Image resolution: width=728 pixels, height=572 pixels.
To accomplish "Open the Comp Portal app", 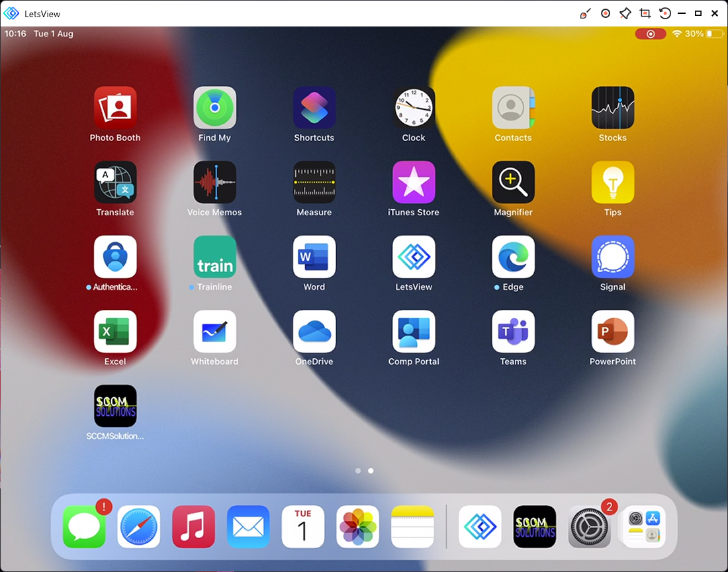I will (413, 330).
